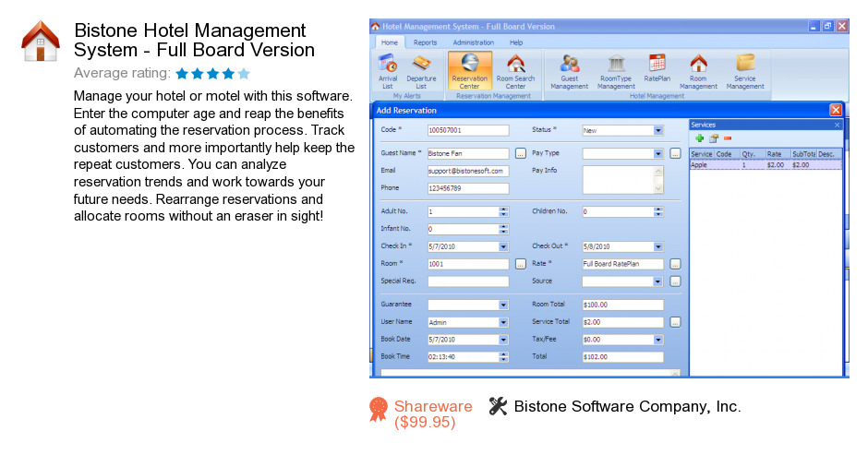This screenshot has height=455, width=868.
Task: Adjust the Infant No. spinner
Action: [x=503, y=229]
